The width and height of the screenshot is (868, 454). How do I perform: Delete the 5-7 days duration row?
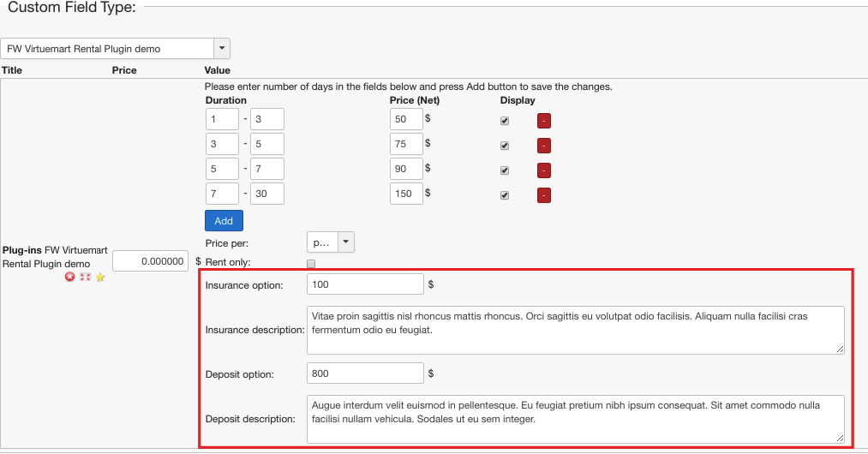543,170
